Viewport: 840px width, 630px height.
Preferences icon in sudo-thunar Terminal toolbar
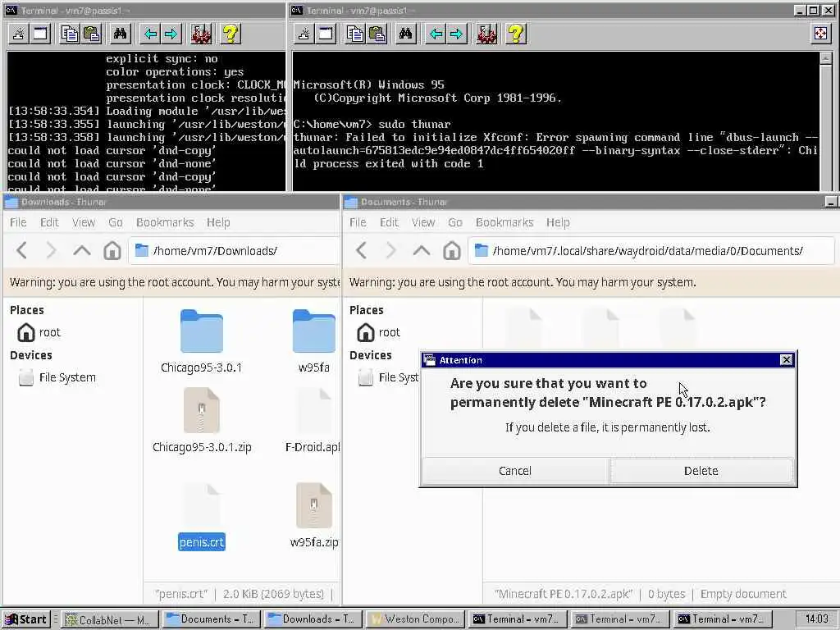pyautogui.click(x=486, y=34)
